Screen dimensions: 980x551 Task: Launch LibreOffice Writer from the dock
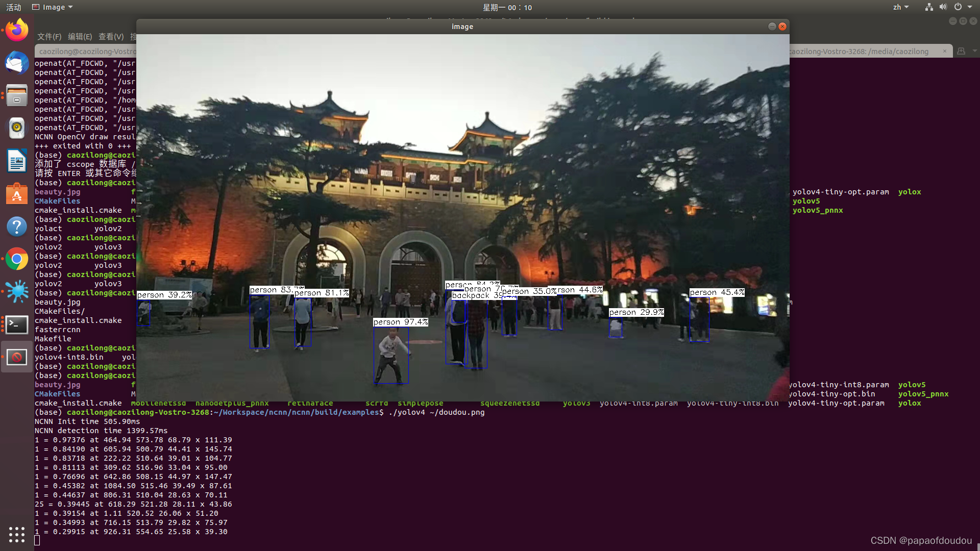coord(17,161)
